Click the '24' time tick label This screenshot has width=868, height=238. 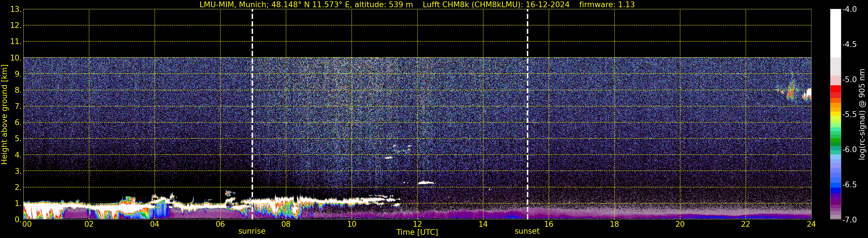click(x=811, y=224)
